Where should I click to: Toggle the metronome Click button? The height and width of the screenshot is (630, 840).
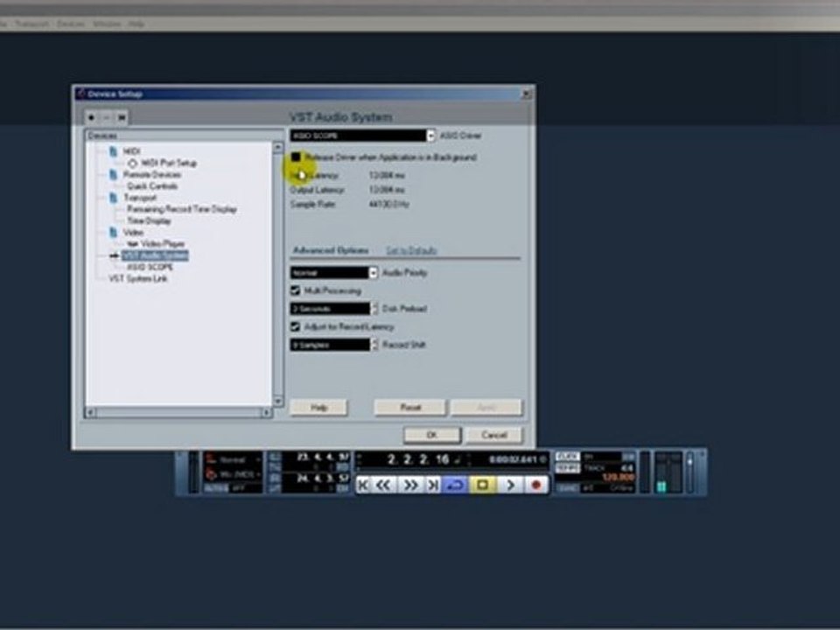pos(567,457)
